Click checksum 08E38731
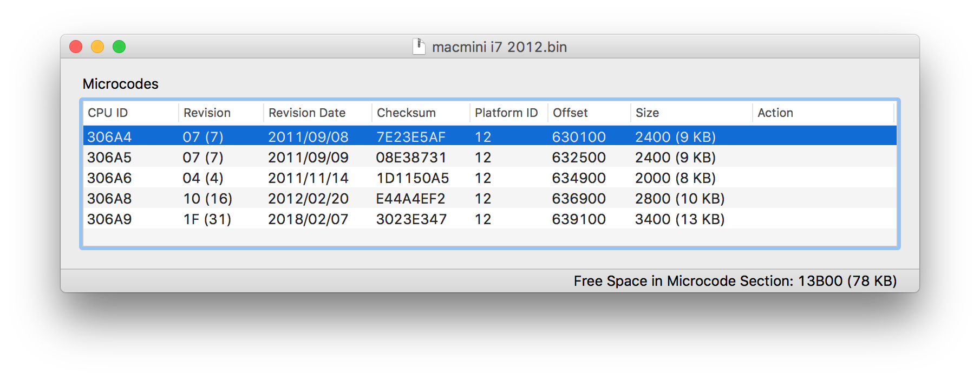980x379 pixels. (411, 158)
